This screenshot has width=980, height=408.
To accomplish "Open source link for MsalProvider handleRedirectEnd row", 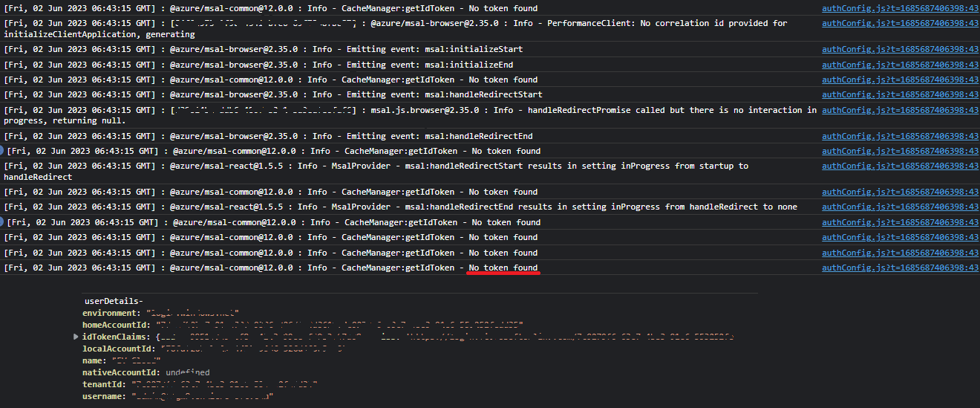I will [900, 207].
